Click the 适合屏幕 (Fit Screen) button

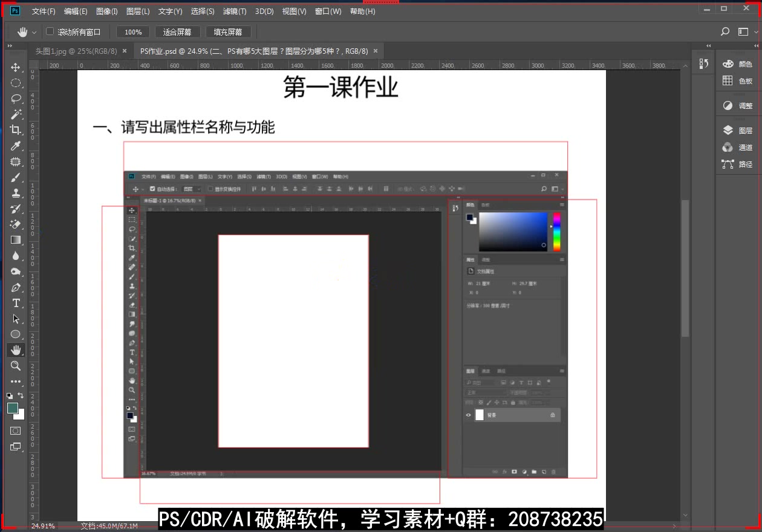point(177,31)
